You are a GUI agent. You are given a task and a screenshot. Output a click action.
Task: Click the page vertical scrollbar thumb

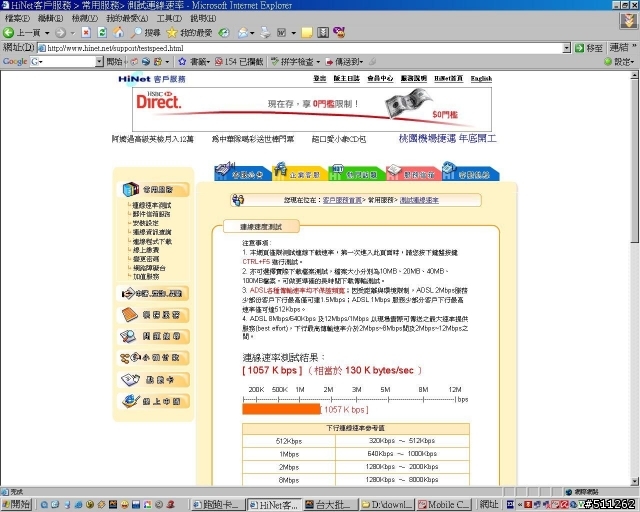[x=635, y=161]
